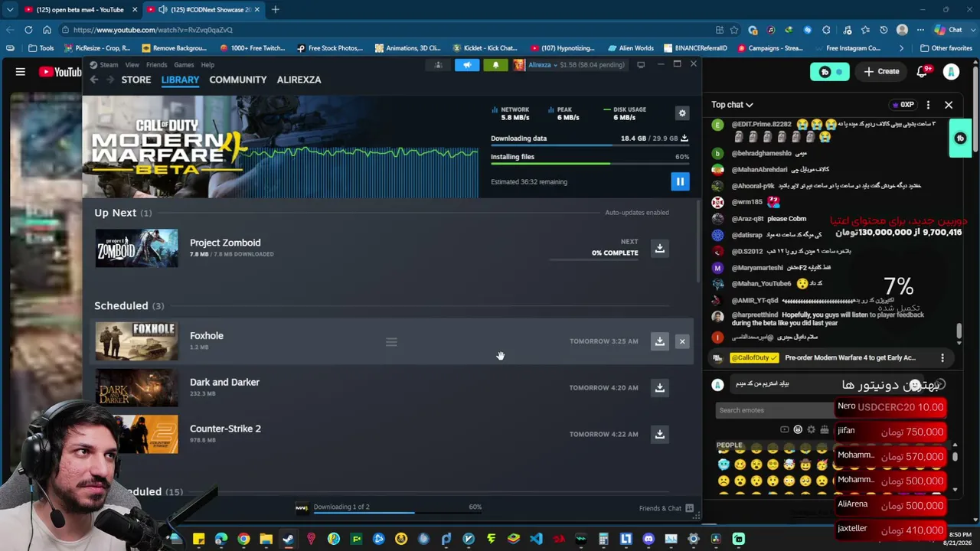Viewport: 980px width, 551px height.
Task: Click the pinned CallofDuty pre-order message
Action: pos(831,358)
